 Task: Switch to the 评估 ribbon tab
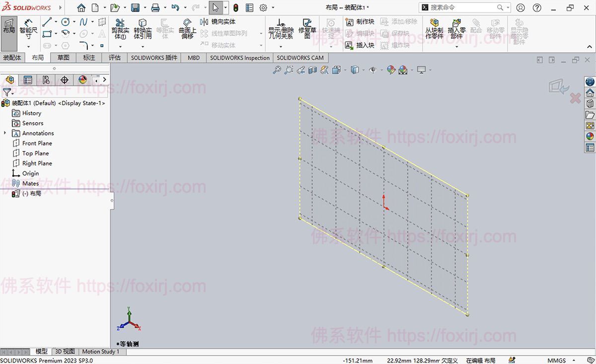pyautogui.click(x=115, y=58)
